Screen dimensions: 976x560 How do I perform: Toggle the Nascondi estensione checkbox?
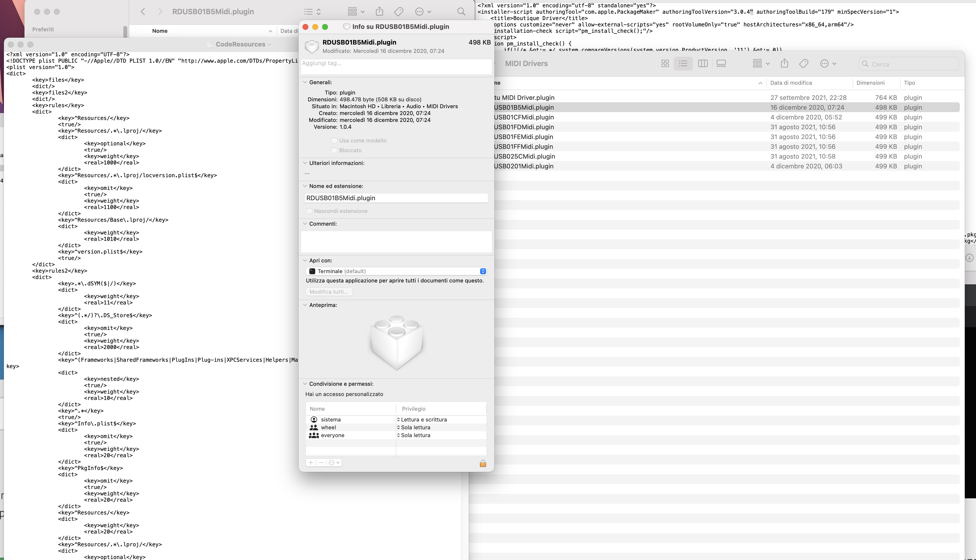(x=309, y=211)
